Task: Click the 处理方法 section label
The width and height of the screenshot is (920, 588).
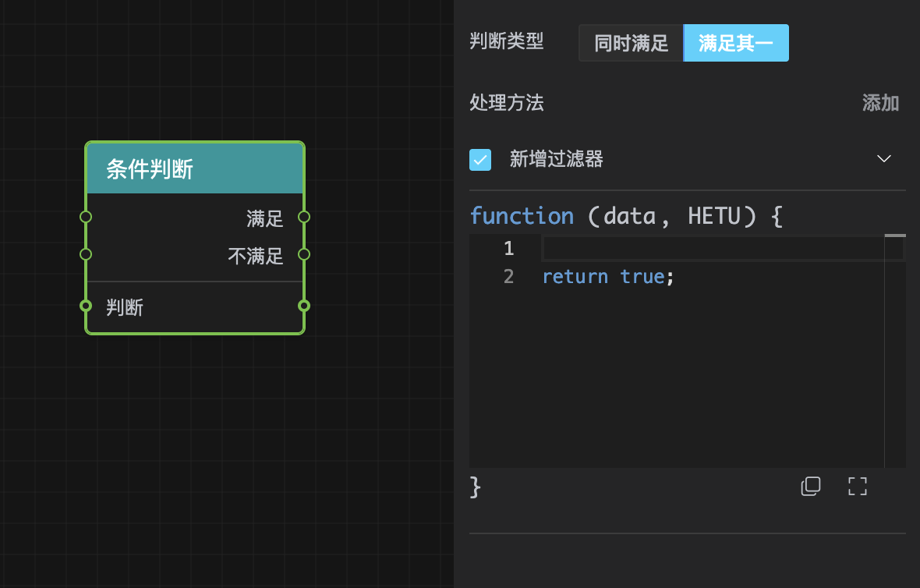Action: [506, 103]
